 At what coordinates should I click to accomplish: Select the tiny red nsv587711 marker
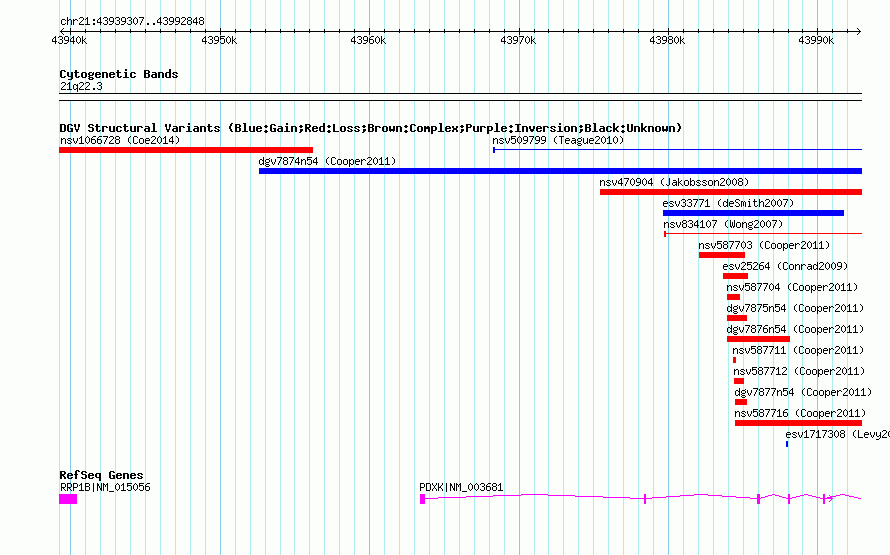(734, 360)
